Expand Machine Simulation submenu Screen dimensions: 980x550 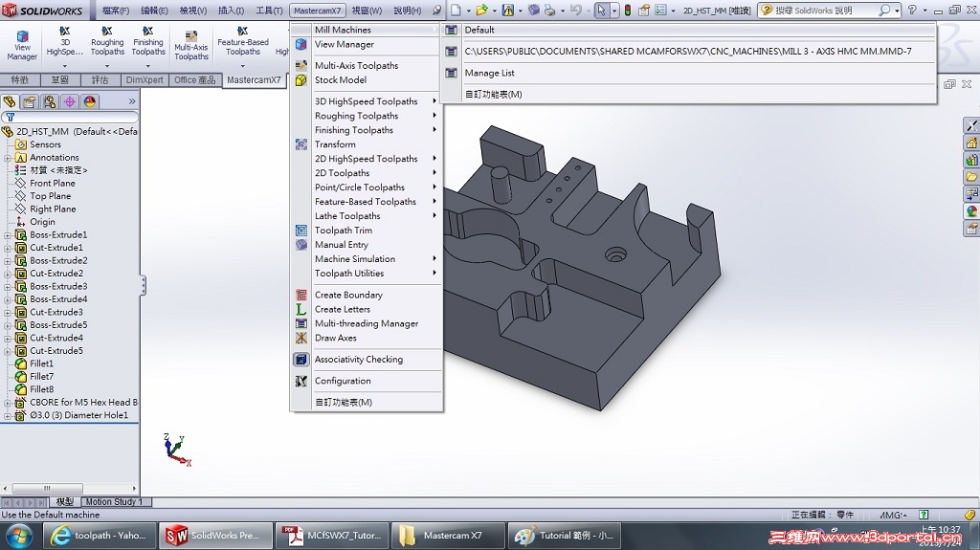coord(367,259)
